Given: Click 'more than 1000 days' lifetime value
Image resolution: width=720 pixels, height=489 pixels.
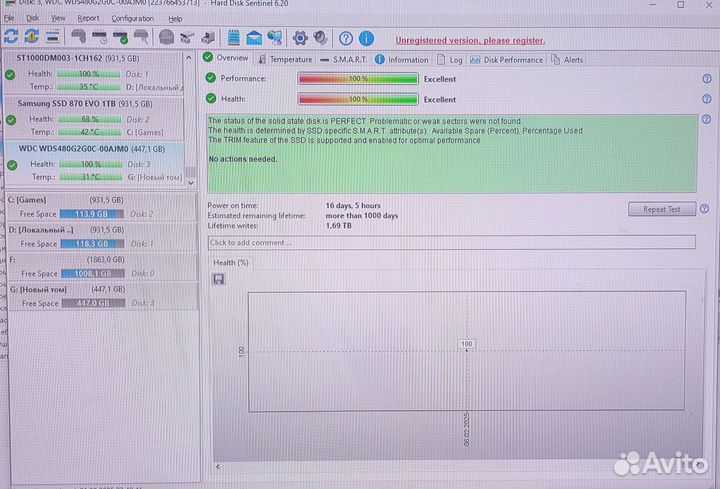Looking at the screenshot, I should (x=362, y=215).
